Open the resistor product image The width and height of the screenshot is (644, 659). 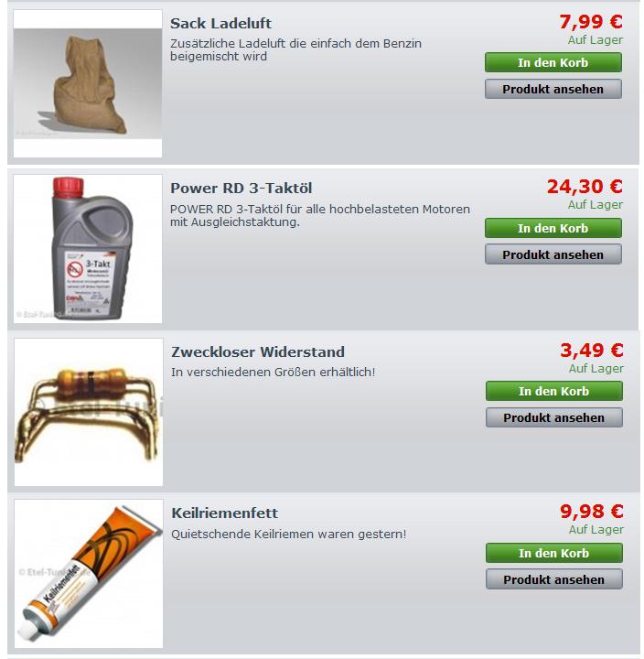[x=89, y=412]
